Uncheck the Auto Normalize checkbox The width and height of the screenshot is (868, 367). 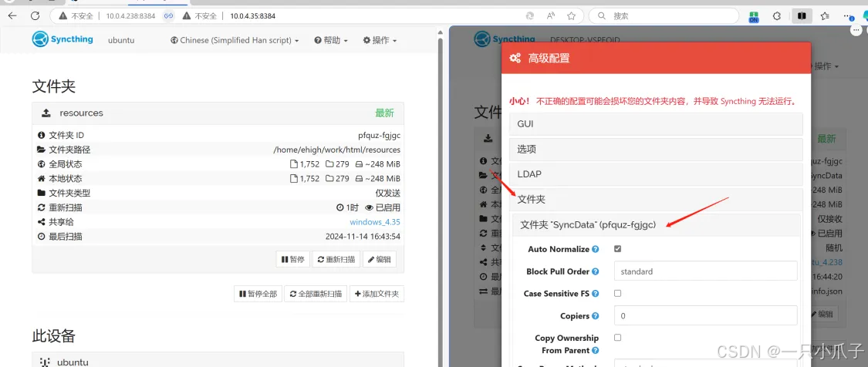coord(618,249)
